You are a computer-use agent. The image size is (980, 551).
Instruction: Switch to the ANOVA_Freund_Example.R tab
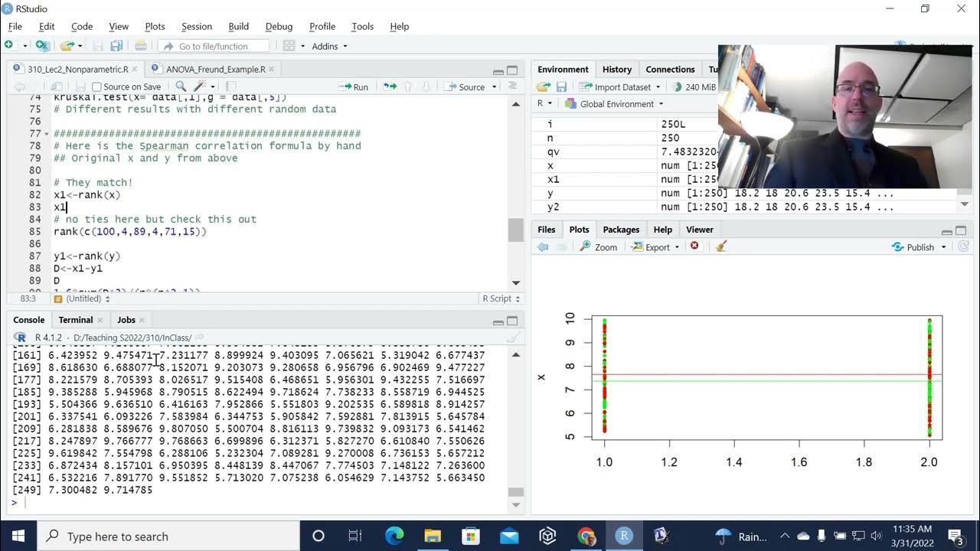coord(215,69)
